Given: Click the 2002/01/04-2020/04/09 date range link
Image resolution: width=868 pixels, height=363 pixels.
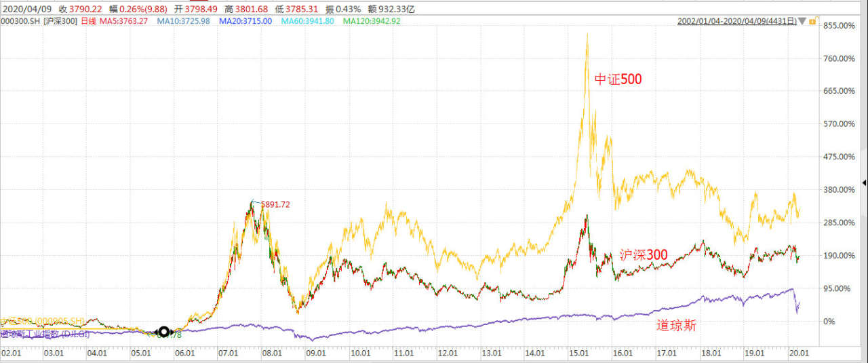Looking at the screenshot, I should point(736,21).
